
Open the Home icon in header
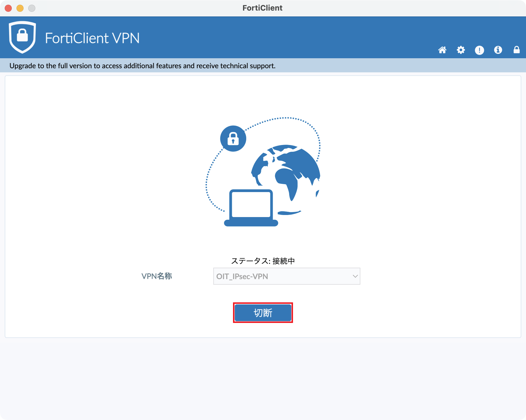point(442,50)
